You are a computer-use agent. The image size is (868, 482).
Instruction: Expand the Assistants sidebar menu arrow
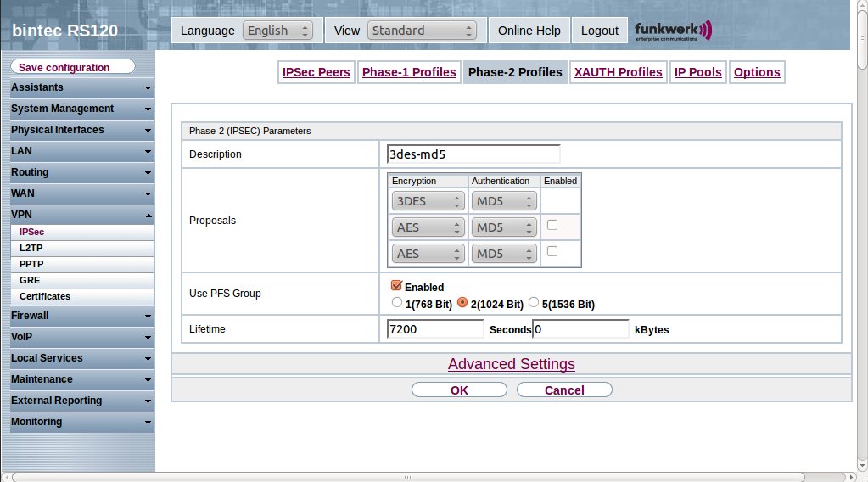point(148,88)
